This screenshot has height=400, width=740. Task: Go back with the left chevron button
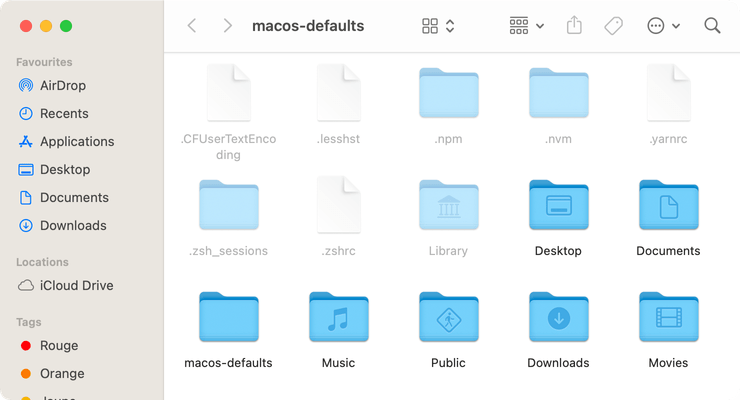click(192, 25)
